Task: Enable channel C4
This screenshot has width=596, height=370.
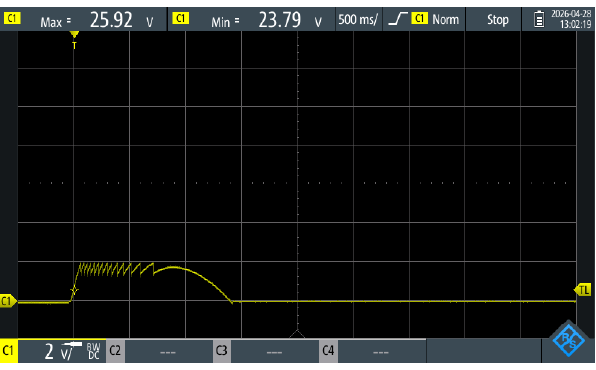Action: (x=328, y=350)
